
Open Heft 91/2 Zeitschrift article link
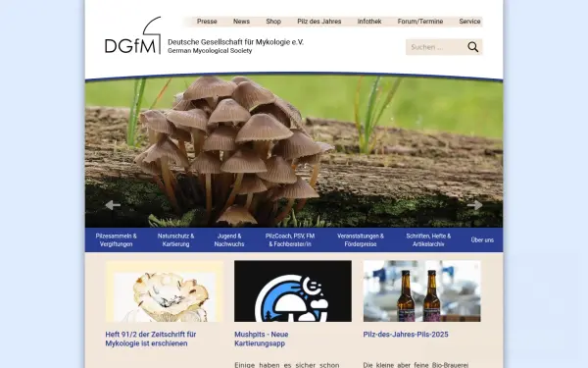[151, 339]
